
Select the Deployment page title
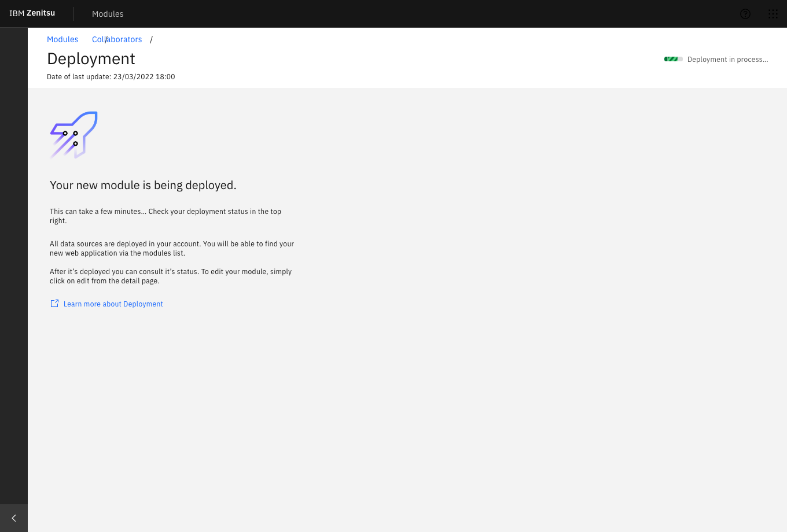point(91,58)
